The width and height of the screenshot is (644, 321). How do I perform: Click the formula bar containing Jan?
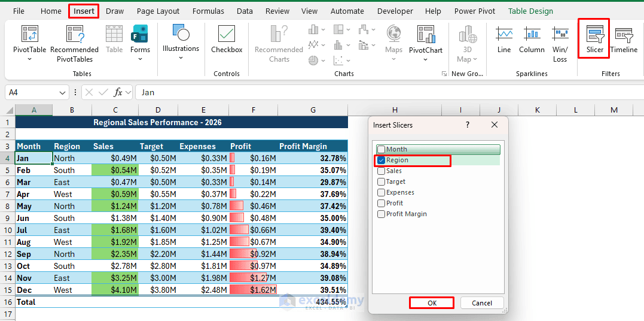coord(389,93)
